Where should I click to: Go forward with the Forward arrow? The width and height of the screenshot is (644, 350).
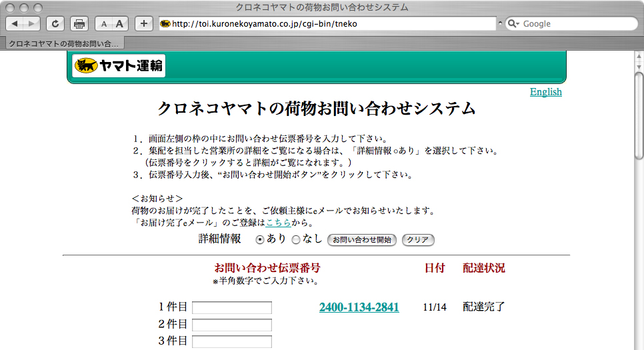pyautogui.click(x=31, y=24)
